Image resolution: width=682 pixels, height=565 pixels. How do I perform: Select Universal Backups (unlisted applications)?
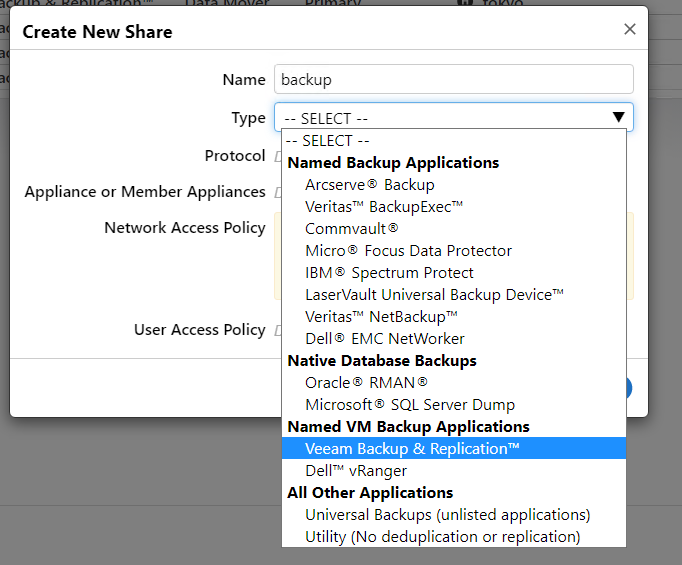(x=454, y=515)
